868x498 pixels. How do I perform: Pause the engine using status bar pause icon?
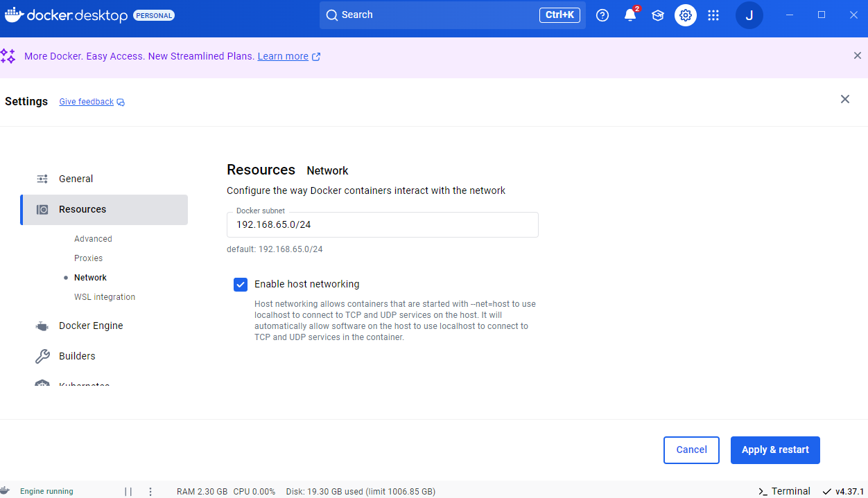128,492
